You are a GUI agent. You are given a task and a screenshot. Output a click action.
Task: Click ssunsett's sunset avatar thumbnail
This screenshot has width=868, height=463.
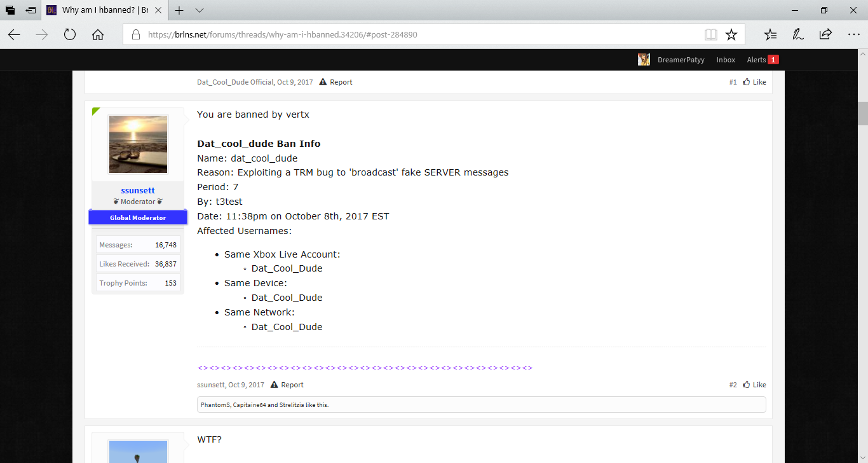point(139,144)
